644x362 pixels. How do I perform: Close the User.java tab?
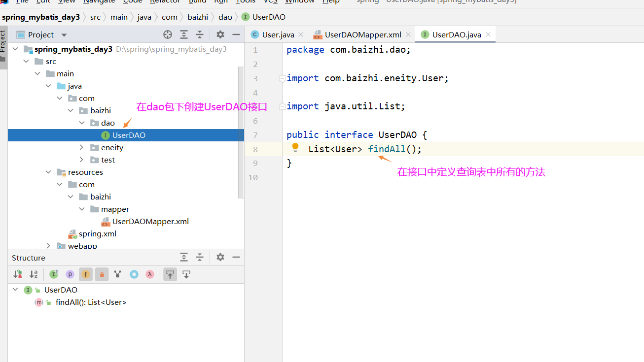[x=301, y=35]
